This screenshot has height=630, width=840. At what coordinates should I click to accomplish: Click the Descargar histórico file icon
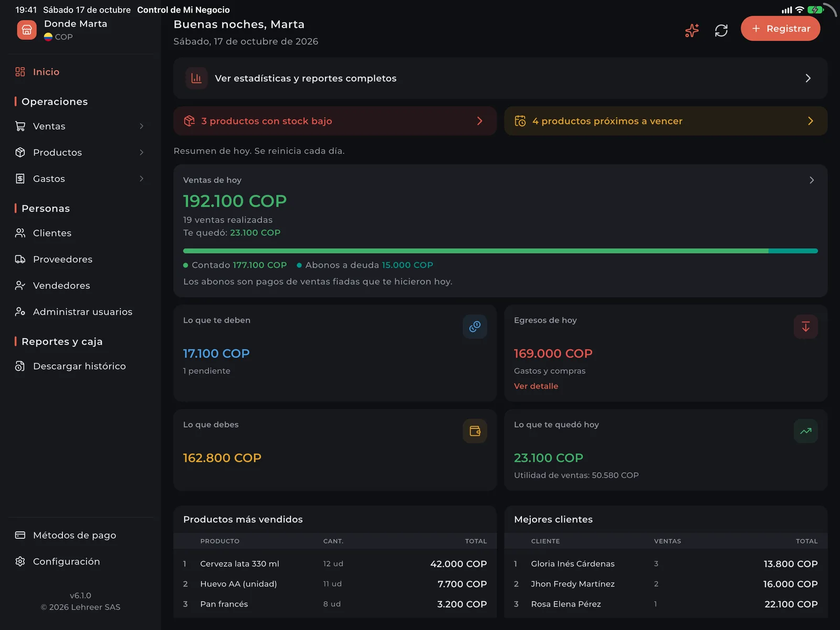20,366
